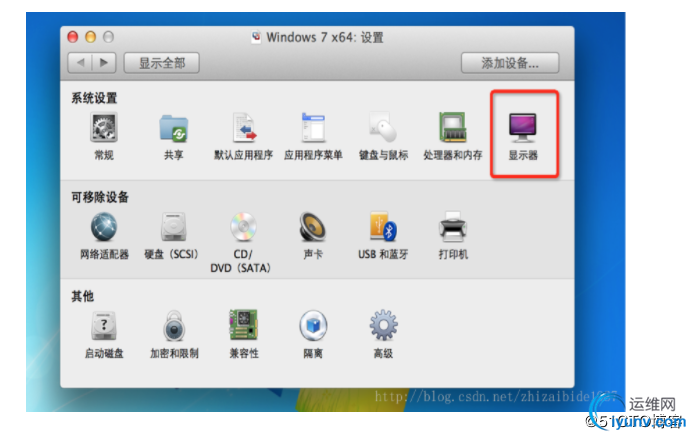Open CD/DVD (SATA) drive settings

pyautogui.click(x=243, y=227)
